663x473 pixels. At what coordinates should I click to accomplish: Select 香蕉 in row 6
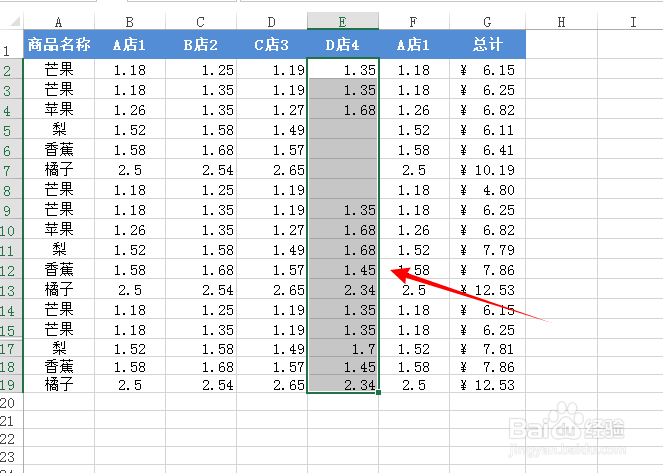[x=59, y=149]
